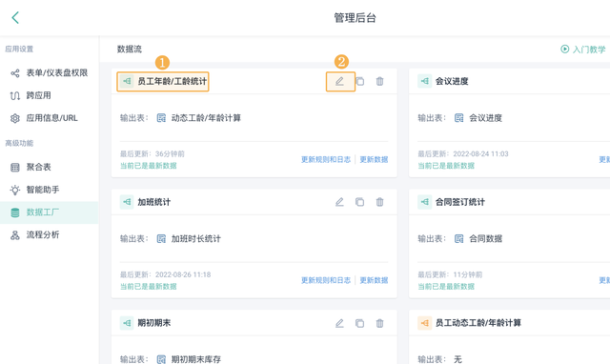Open the 合同数据 output table
Image resolution: width=610 pixels, height=364 pixels.
click(485, 239)
